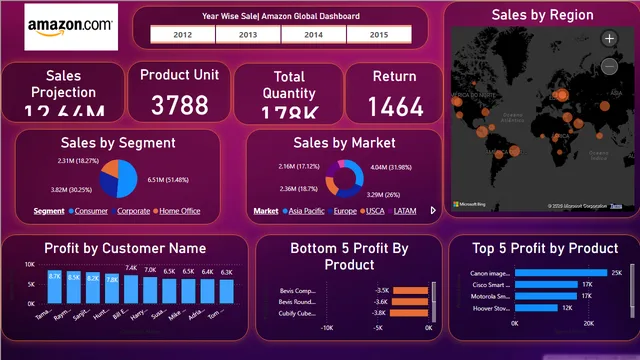
Task: Zoom out on the Sales by Region map
Action: tap(609, 66)
